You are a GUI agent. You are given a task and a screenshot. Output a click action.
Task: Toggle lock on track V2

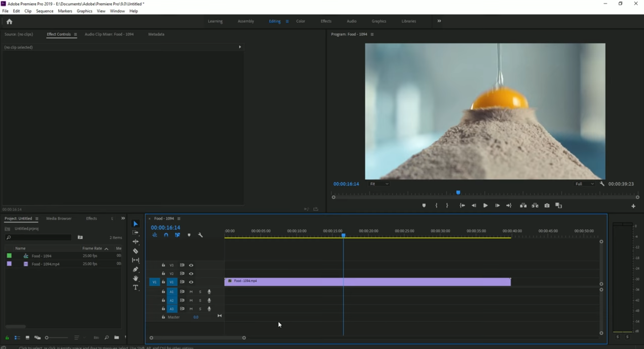163,273
